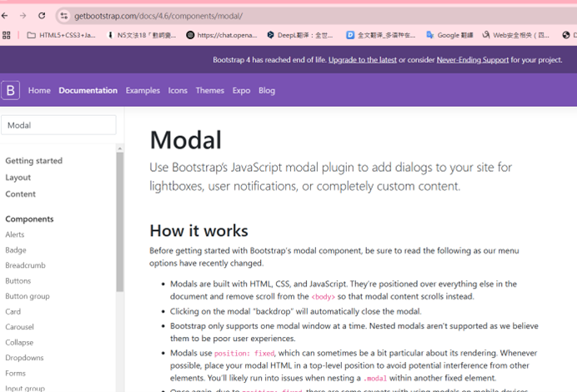The width and height of the screenshot is (577, 392).
Task: Click the Bootstrap B logo
Action: (x=10, y=90)
